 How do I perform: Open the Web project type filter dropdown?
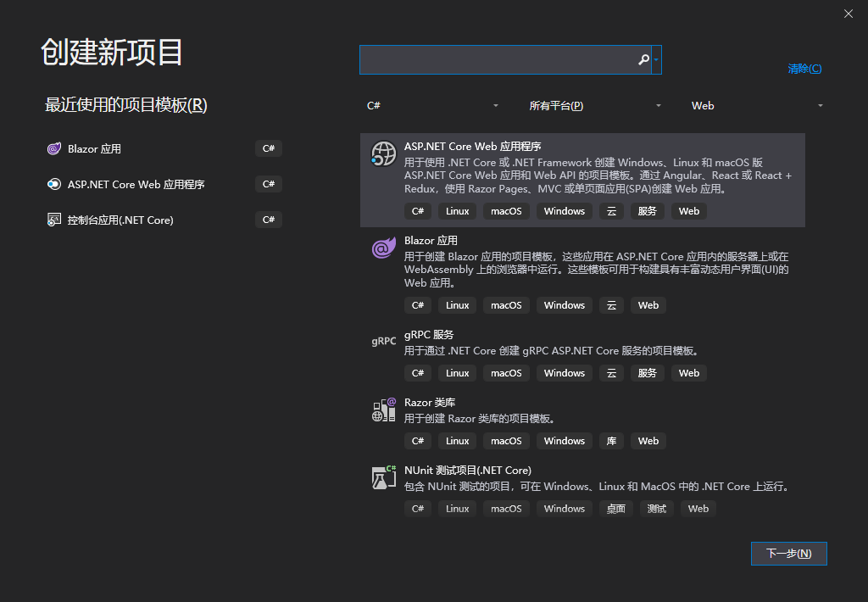click(757, 106)
